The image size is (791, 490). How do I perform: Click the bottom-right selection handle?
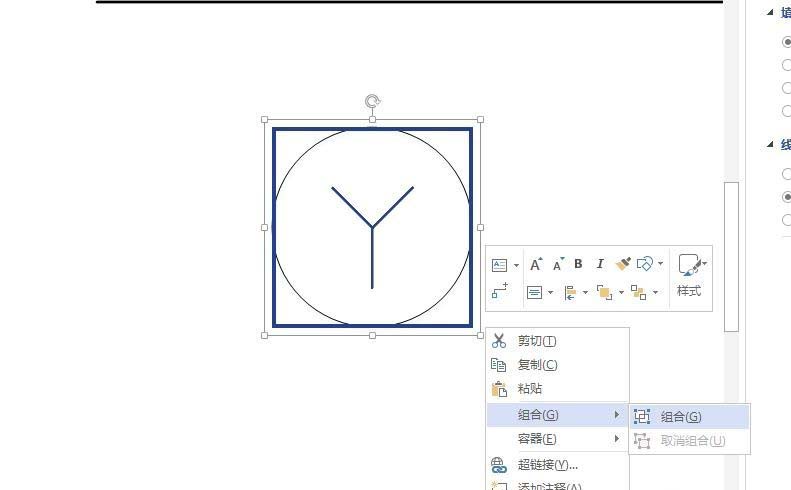coord(480,336)
